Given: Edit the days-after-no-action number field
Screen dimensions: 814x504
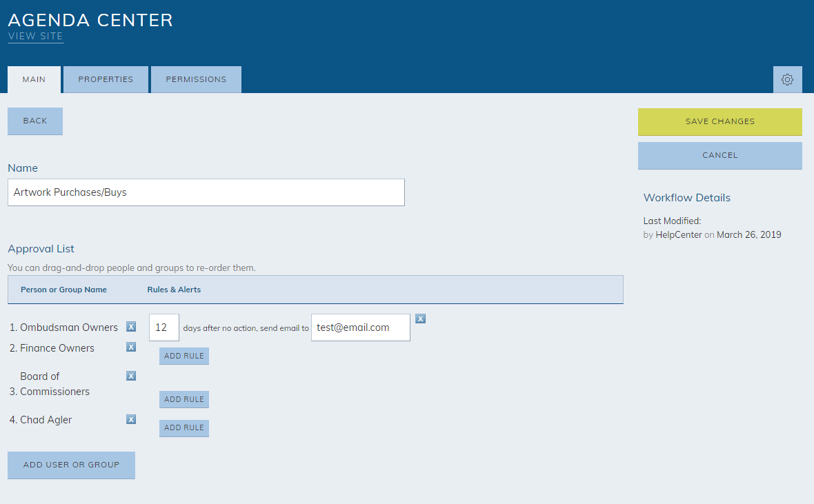Looking at the screenshot, I should click(x=164, y=327).
